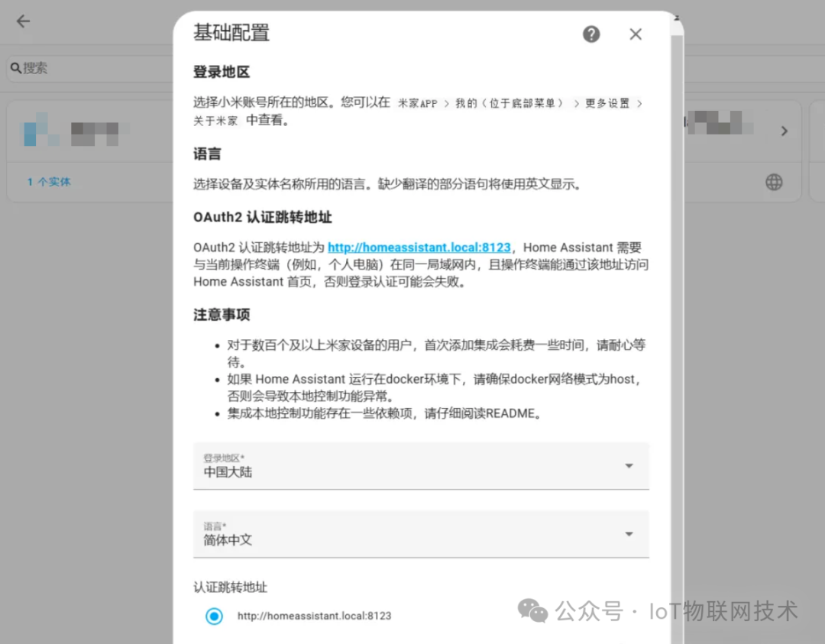Click the 基础配置 dialog title

[231, 33]
